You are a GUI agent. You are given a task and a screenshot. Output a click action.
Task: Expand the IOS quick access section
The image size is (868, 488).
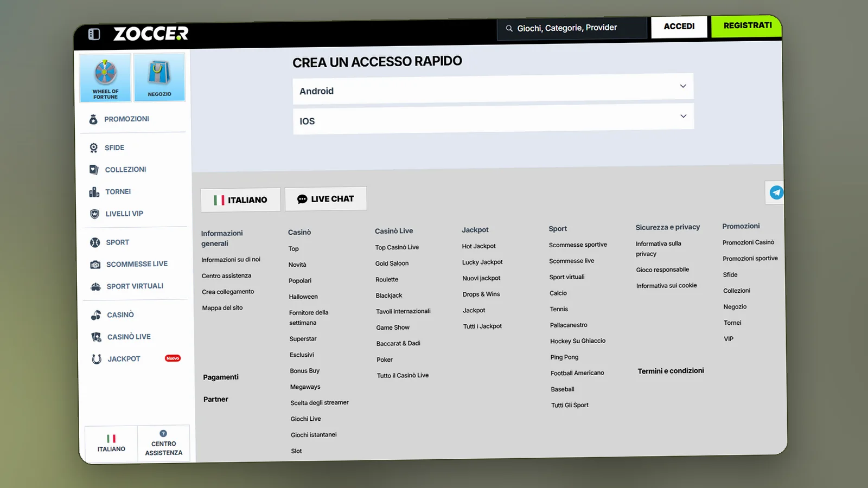click(494, 119)
